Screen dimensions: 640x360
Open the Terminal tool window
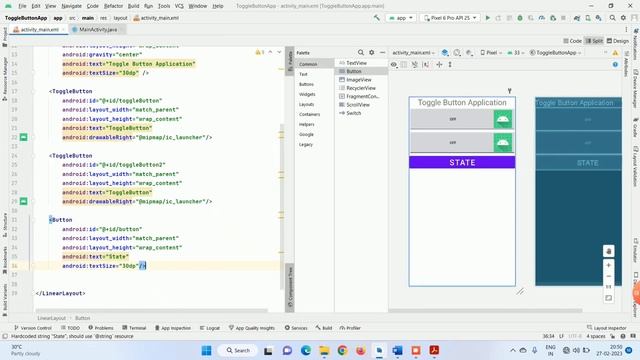pos(134,328)
